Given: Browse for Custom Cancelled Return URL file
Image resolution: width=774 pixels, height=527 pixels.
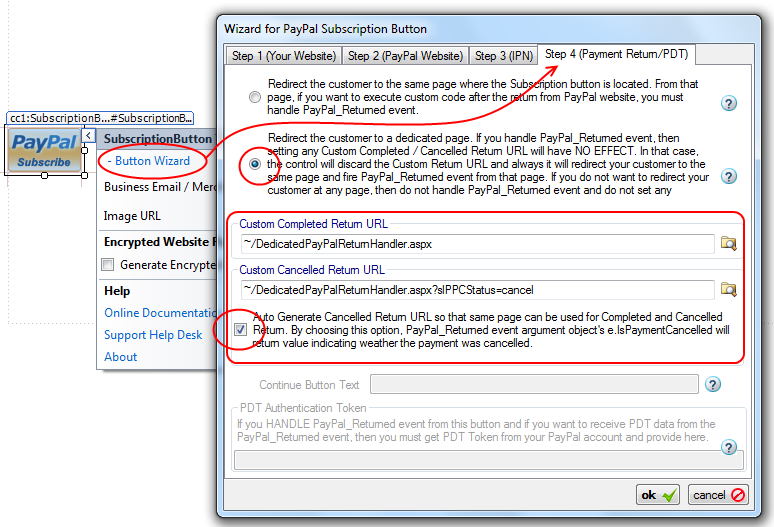Looking at the screenshot, I should (x=729, y=289).
